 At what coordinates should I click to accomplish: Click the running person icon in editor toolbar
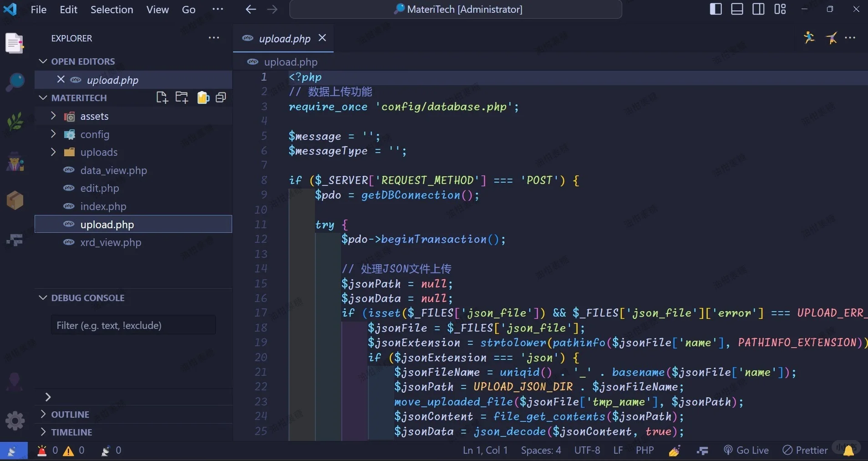[809, 38]
